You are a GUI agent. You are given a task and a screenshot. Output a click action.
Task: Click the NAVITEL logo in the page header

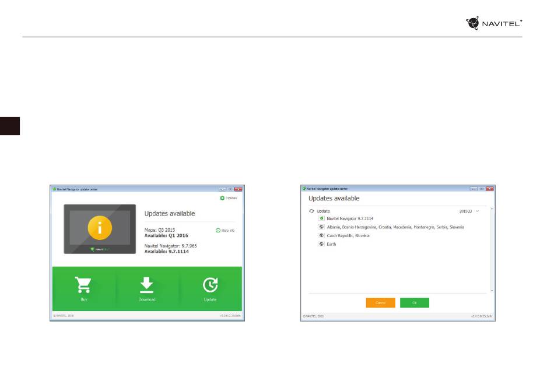(494, 23)
